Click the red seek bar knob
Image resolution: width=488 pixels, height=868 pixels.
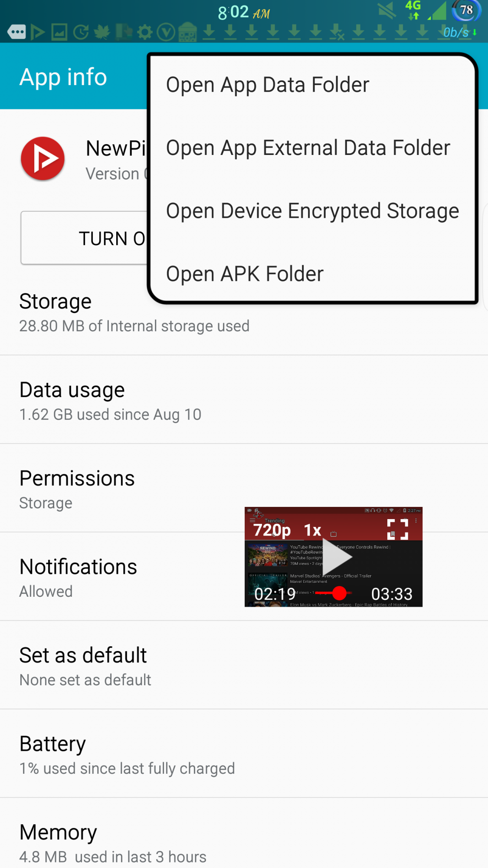tap(339, 593)
